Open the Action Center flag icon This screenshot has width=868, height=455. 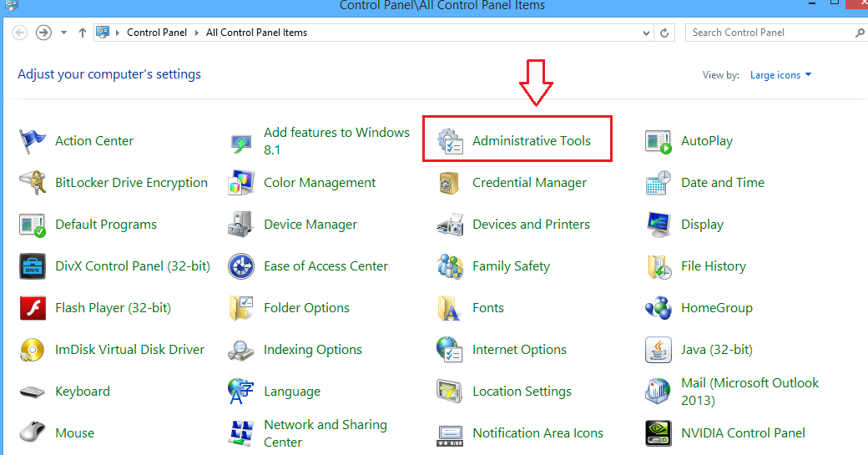(x=32, y=141)
